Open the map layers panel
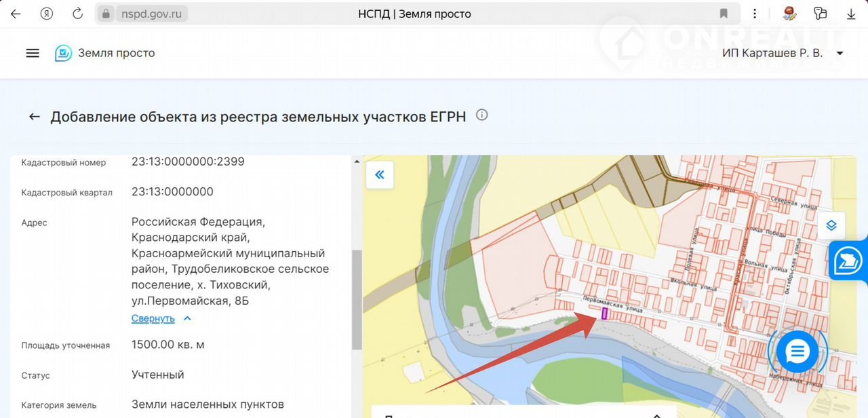The height and width of the screenshot is (418, 868). [831, 225]
